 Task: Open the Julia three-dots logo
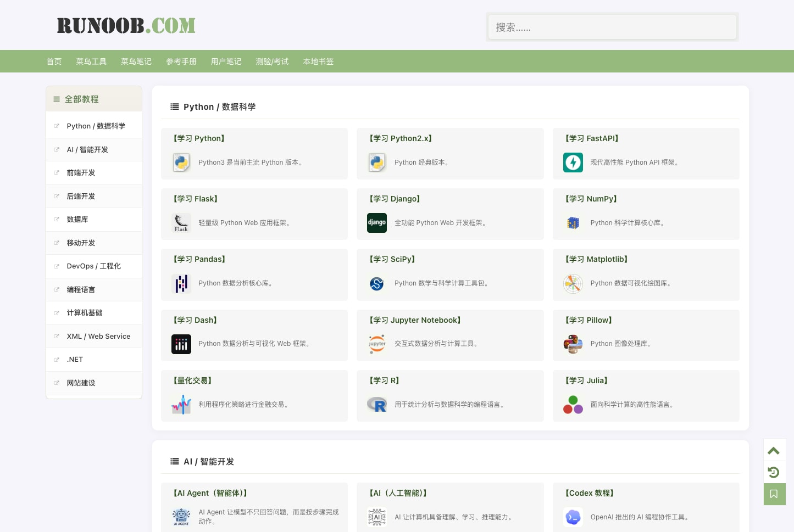pos(573,405)
